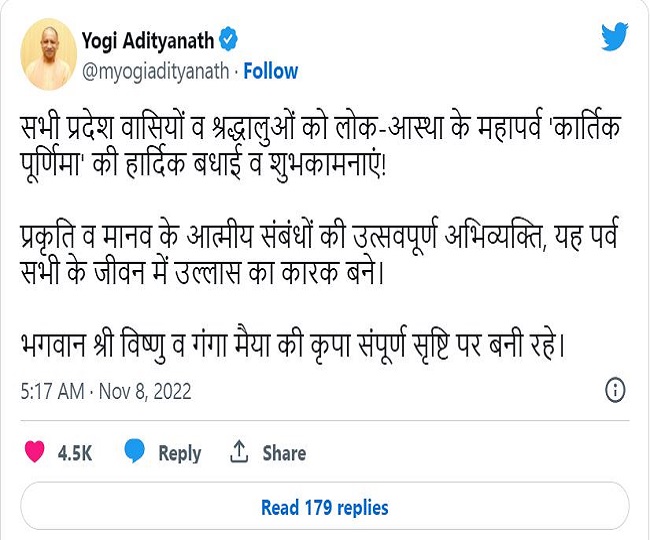The width and height of the screenshot is (650, 540).
Task: Click the share arrow icon
Action: click(x=239, y=452)
